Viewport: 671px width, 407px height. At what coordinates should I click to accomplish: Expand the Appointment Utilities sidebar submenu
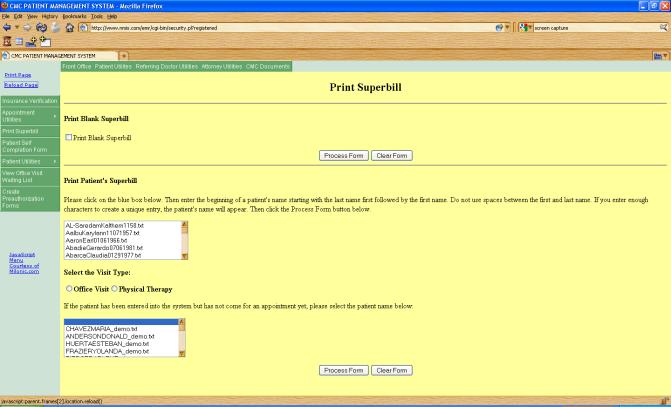[x=54, y=116]
